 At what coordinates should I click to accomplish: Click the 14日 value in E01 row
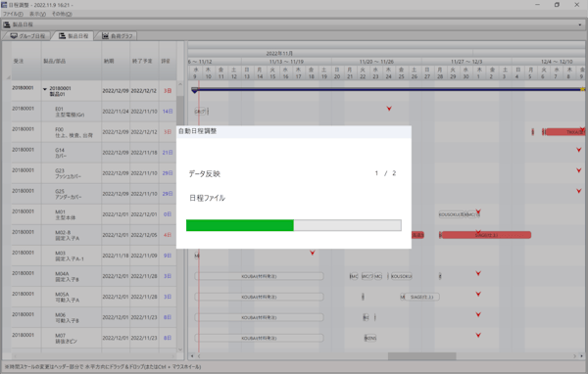click(x=168, y=112)
